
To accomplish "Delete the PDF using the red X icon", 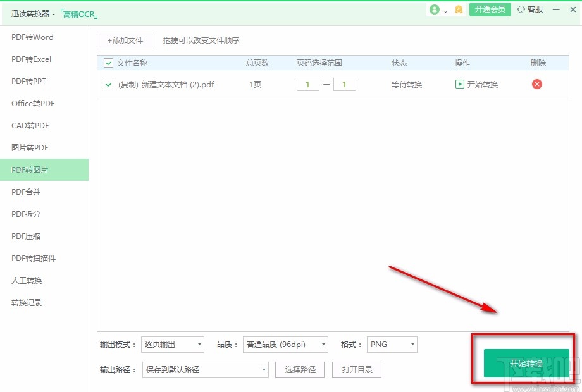I will pos(536,84).
